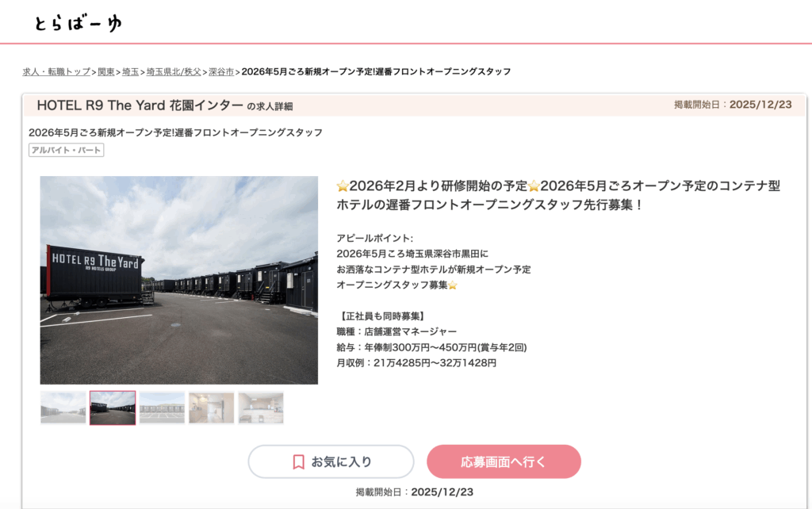Screen dimensions: 812x509
Task: Show the first thumbnail photo
Action: pyautogui.click(x=63, y=408)
